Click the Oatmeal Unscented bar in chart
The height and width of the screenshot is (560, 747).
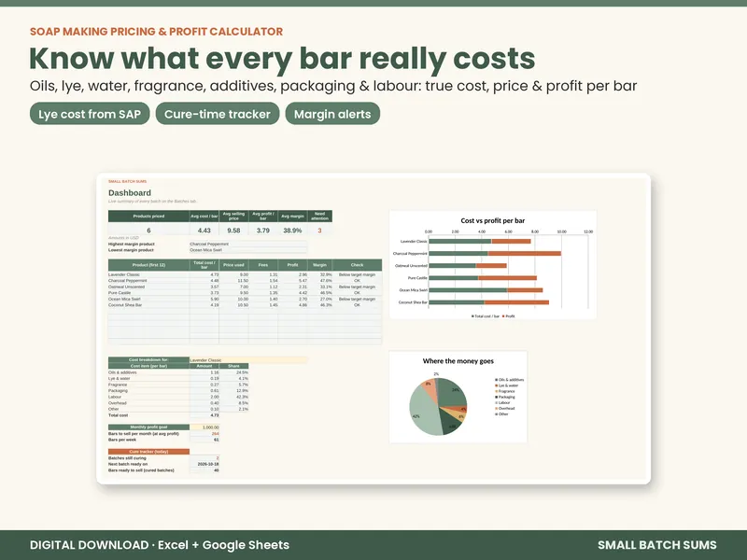click(468, 266)
